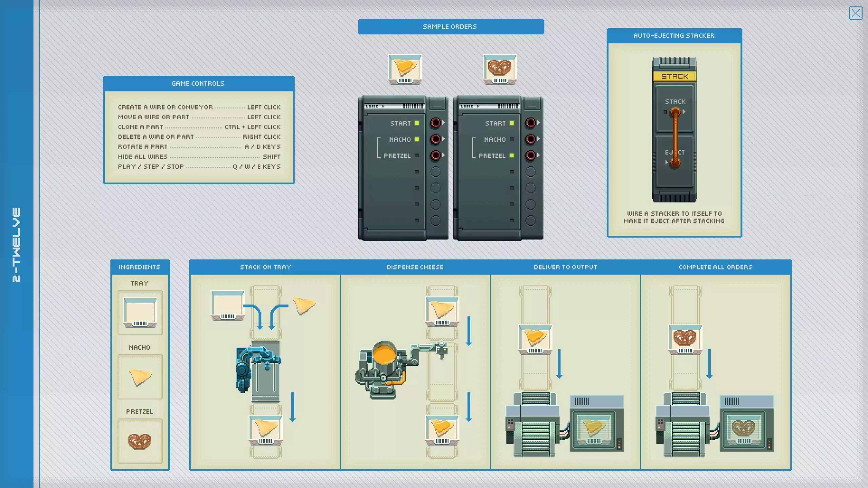Click the lit START indicator on right logic board
Viewport: 868px width, 488px height.
pyautogui.click(x=512, y=123)
